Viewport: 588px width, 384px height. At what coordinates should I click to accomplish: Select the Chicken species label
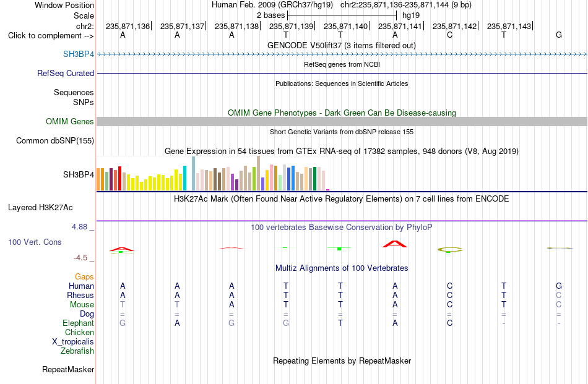(79, 332)
